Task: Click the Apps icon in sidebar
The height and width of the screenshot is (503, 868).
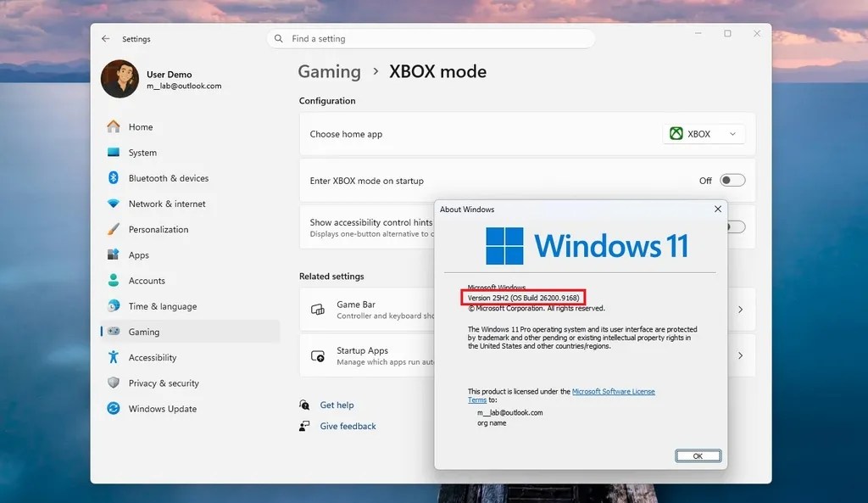Action: click(x=114, y=254)
